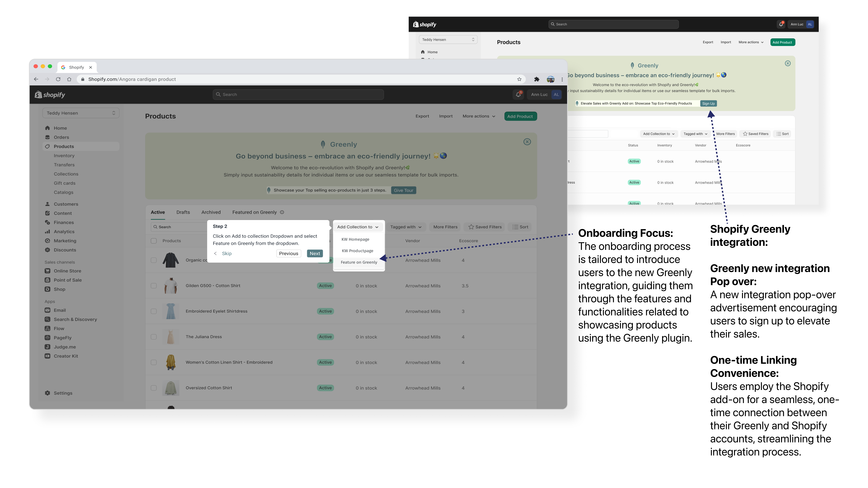868x488 pixels.
Task: Select Gilden G500 - Cotton Shirt checkbox
Action: pos(154,286)
